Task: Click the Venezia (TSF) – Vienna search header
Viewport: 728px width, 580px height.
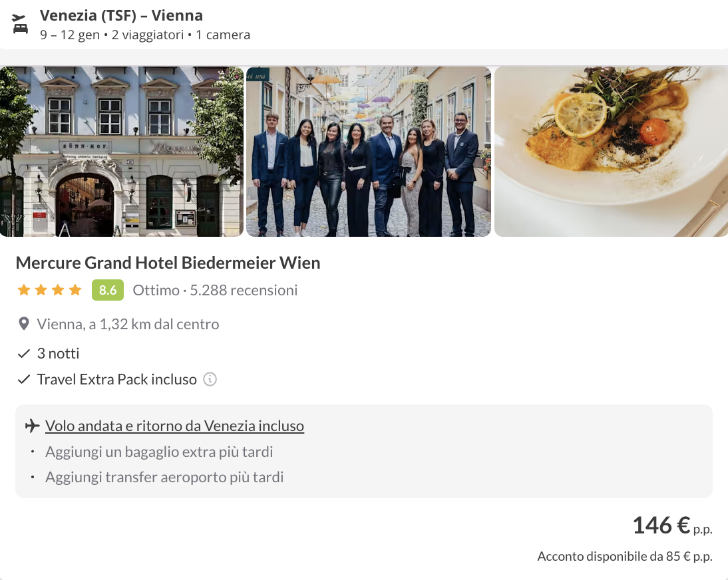Action: pos(121,15)
